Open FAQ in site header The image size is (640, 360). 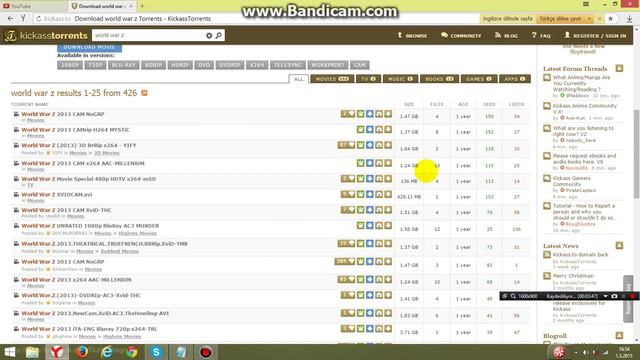[x=541, y=36]
